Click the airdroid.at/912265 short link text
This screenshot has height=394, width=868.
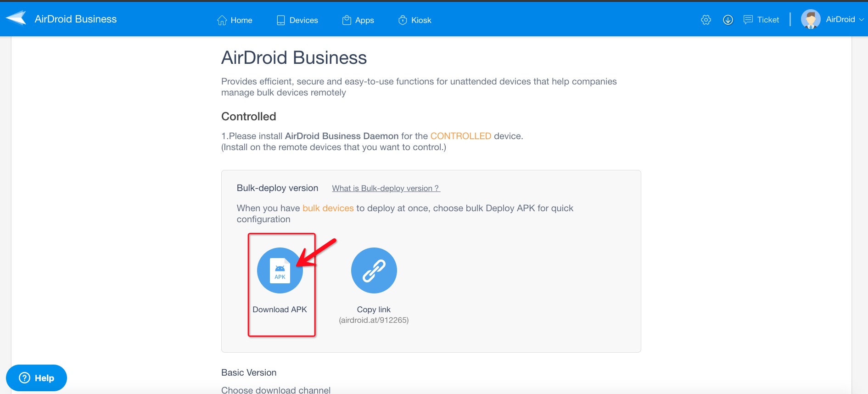tap(374, 320)
